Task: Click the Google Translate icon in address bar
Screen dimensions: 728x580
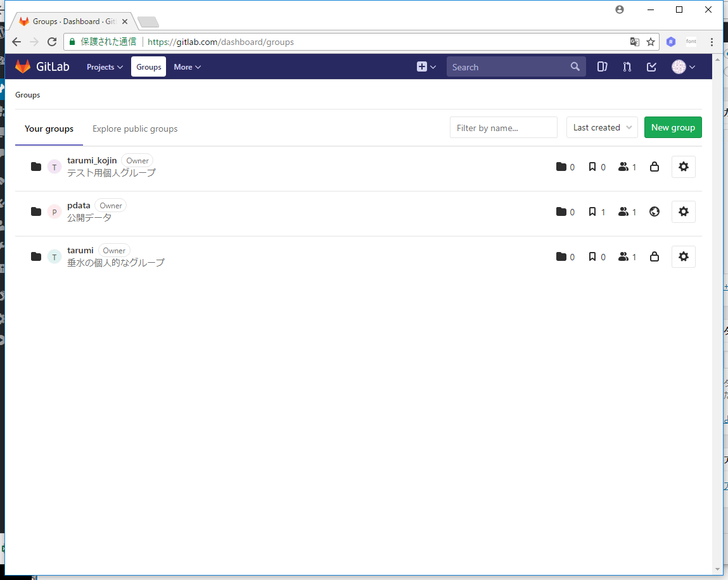Action: coord(634,42)
